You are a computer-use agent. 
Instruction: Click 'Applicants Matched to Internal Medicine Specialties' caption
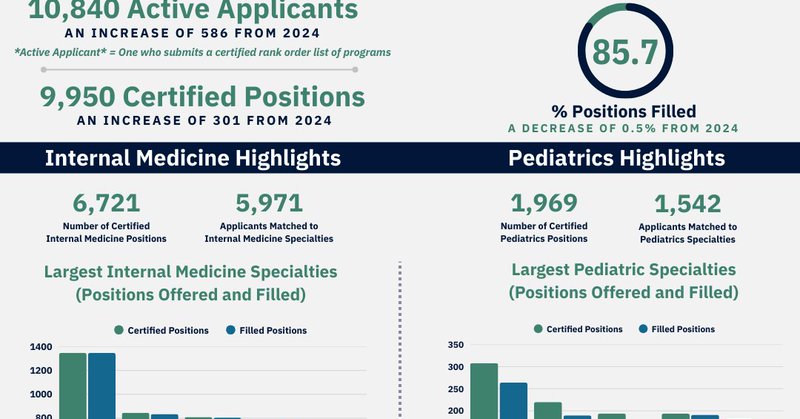coord(269,232)
